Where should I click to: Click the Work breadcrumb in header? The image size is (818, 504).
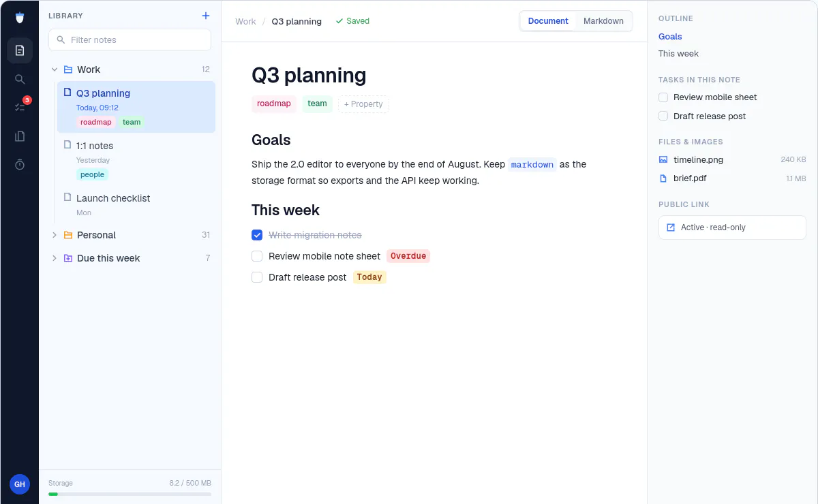(245, 21)
